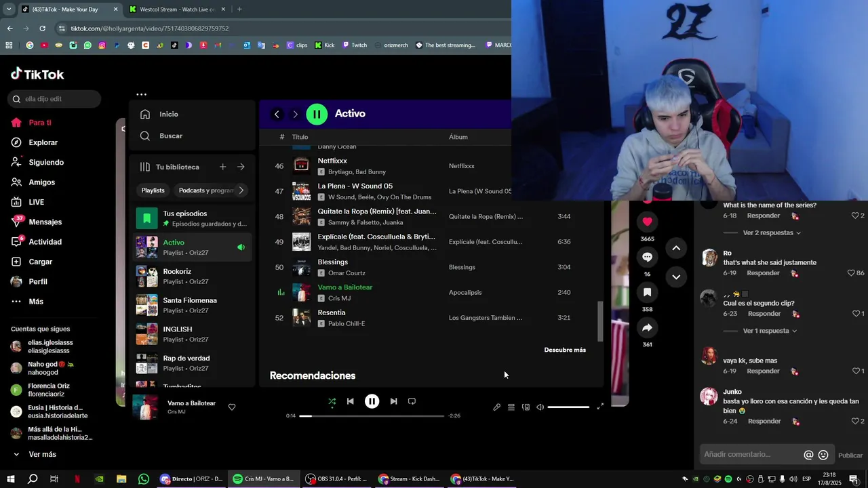Like Ro's comment with 86 likes

[851, 273]
